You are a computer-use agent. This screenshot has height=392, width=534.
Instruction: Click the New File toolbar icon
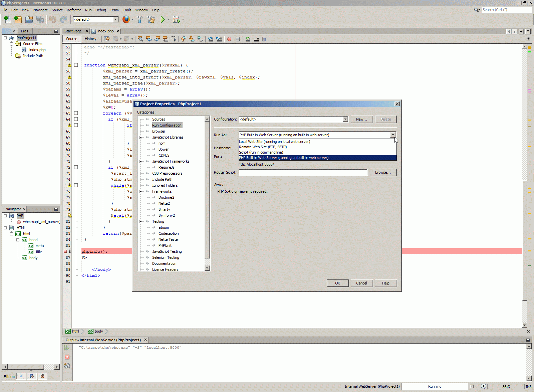click(x=7, y=20)
